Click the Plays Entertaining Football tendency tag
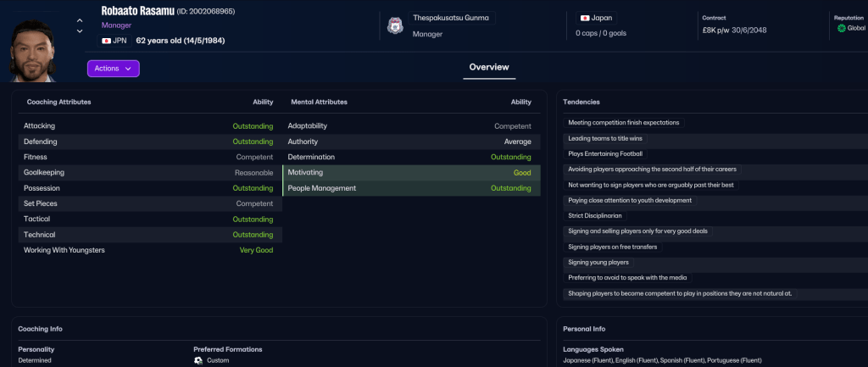This screenshot has width=868, height=367. click(605, 153)
